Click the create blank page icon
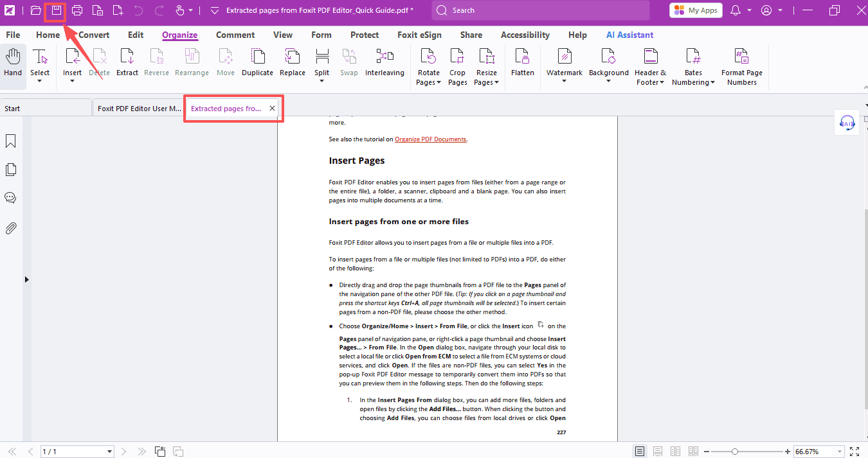This screenshot has height=458, width=868. pyautogui.click(x=118, y=10)
